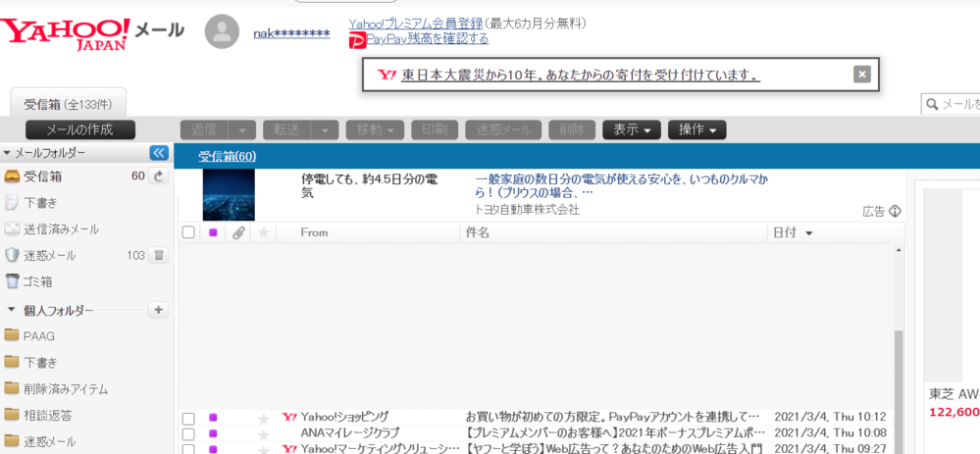
Task: Click the メールの作成 compose button
Action: click(80, 129)
